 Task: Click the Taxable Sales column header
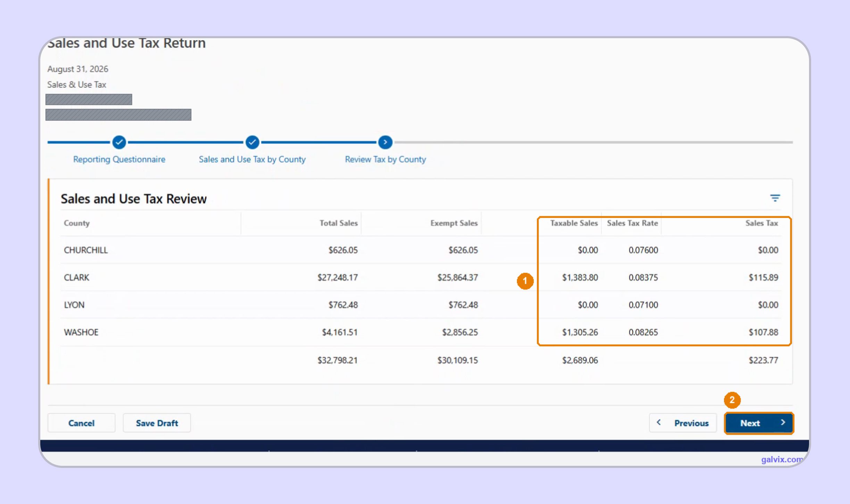tap(574, 223)
